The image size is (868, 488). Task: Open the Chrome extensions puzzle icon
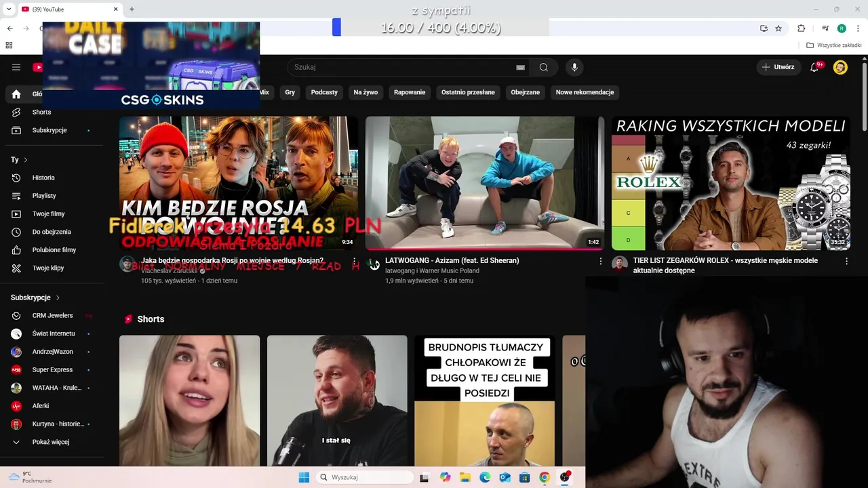[802, 28]
